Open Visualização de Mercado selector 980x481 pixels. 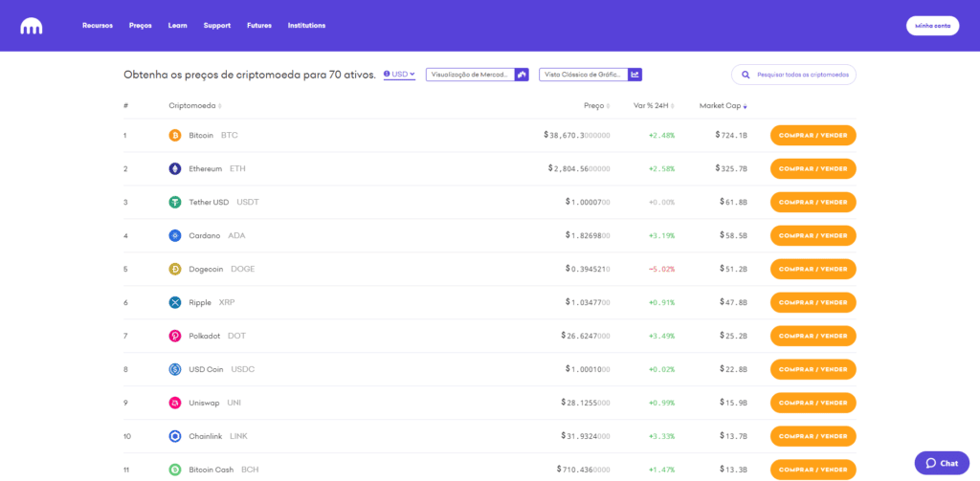click(x=478, y=75)
